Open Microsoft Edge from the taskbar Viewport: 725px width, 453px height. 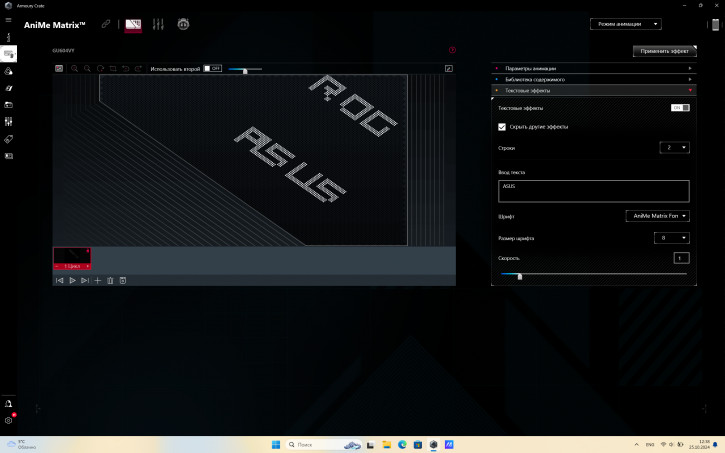click(x=402, y=445)
